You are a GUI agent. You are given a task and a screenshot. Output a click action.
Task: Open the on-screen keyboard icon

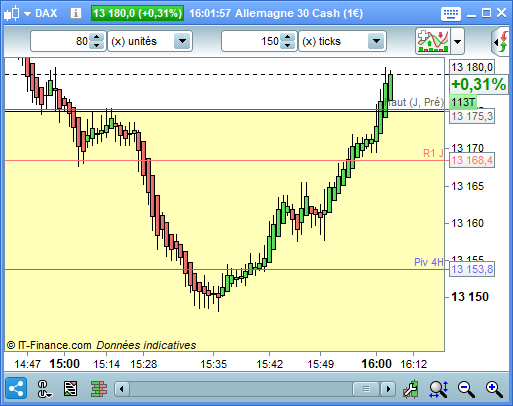(451, 14)
